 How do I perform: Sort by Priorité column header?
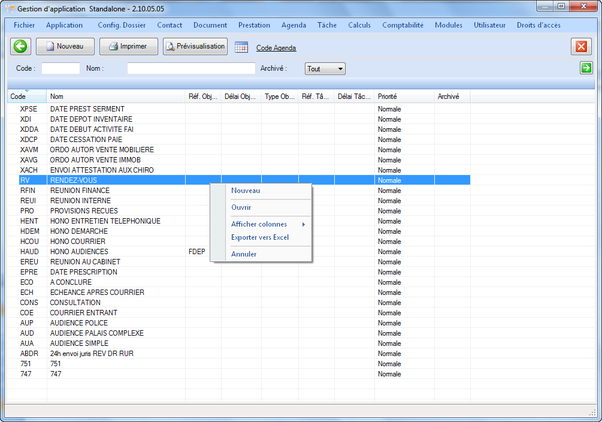point(388,96)
